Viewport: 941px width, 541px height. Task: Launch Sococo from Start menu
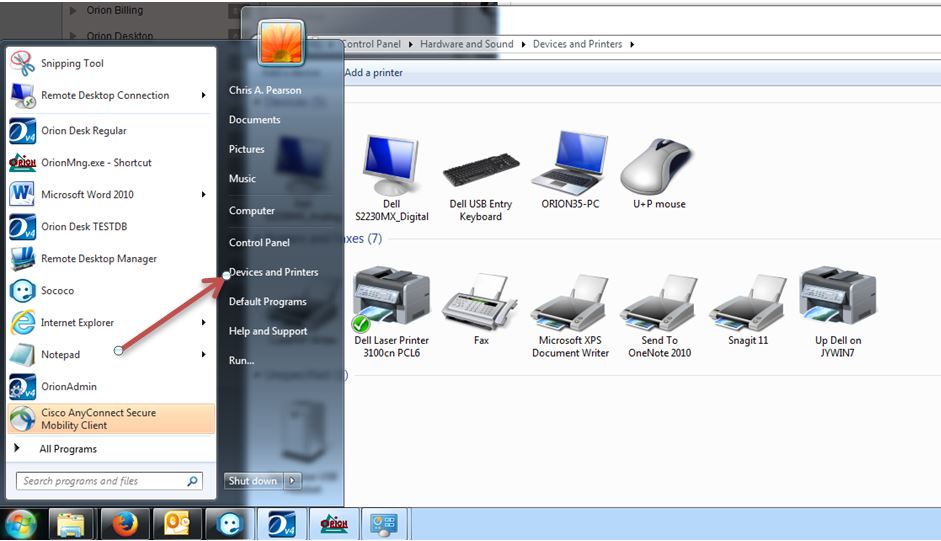point(111,291)
